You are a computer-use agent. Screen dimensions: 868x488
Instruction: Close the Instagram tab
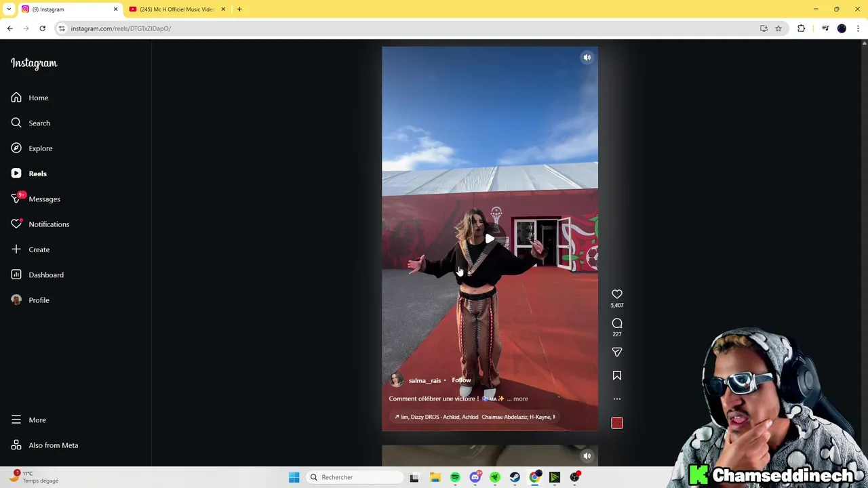click(x=115, y=9)
